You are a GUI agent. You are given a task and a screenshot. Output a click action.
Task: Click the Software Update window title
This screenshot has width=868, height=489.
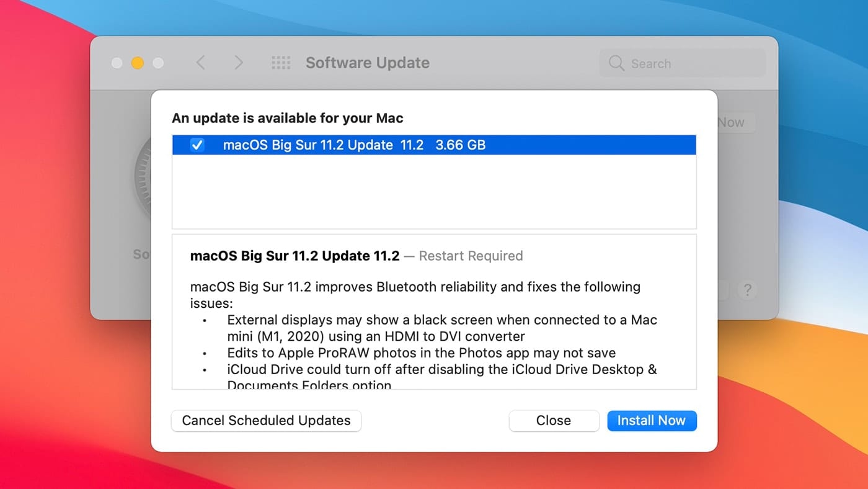pos(367,63)
